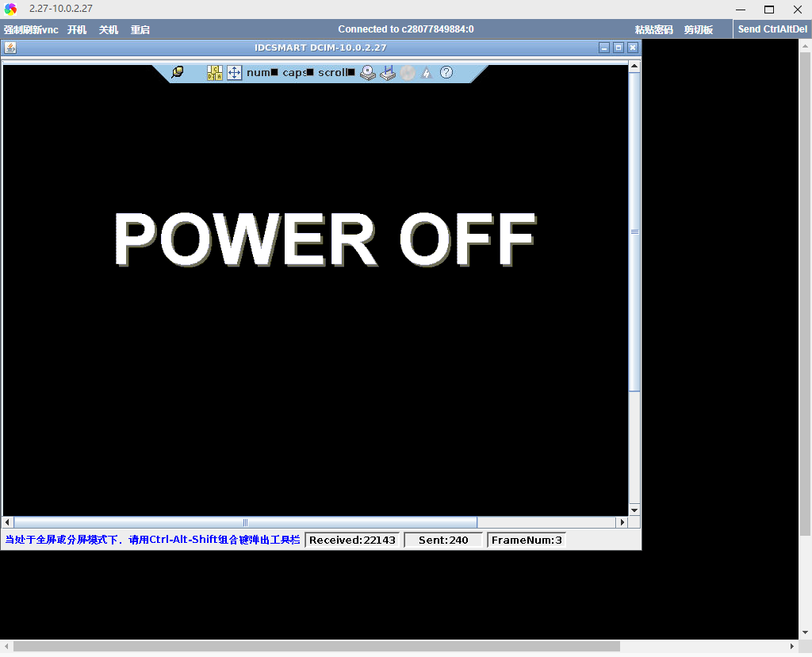Click 关机 to shut down
Image resolution: width=812 pixels, height=657 pixels.
point(109,30)
